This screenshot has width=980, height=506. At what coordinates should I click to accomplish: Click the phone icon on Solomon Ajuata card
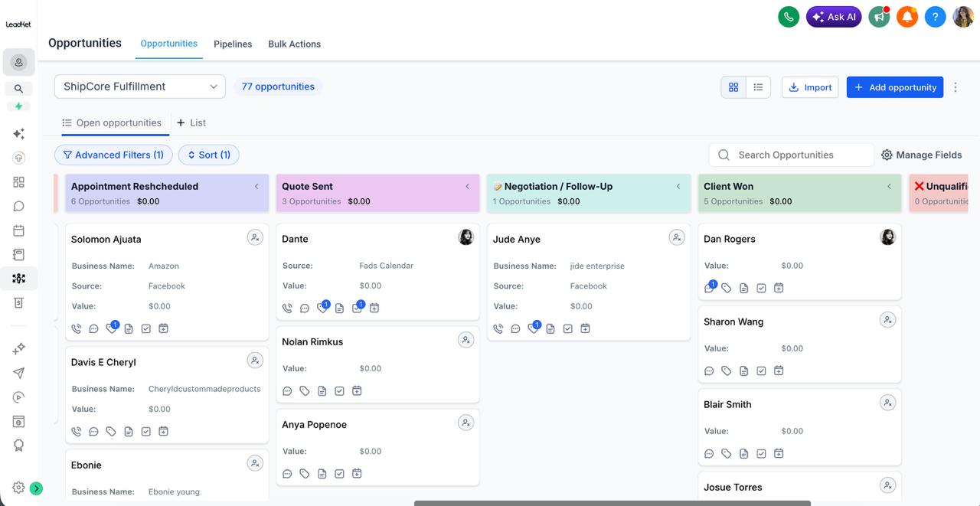[x=77, y=328]
